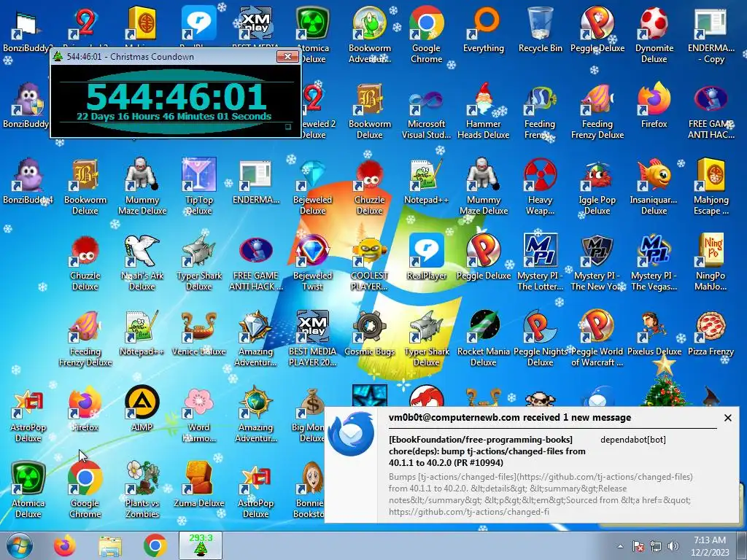Select the ENDERMA... - Copy shortcut

[x=711, y=34]
